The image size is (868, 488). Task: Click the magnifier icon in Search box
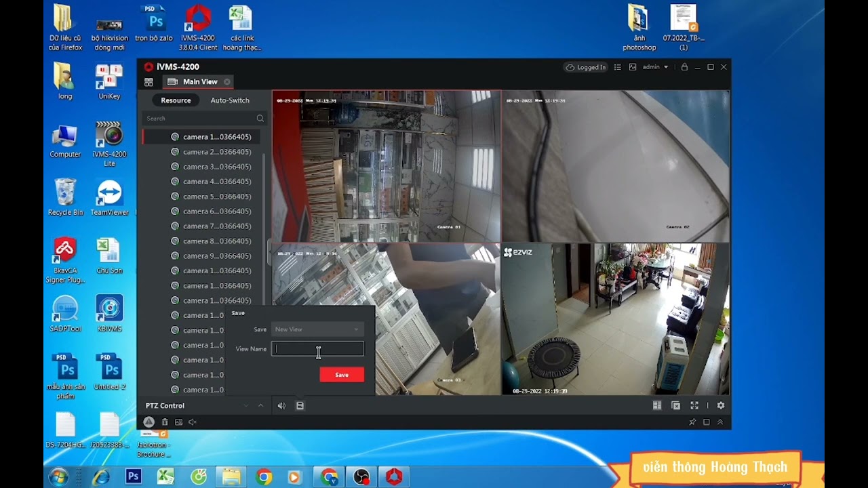coord(260,119)
